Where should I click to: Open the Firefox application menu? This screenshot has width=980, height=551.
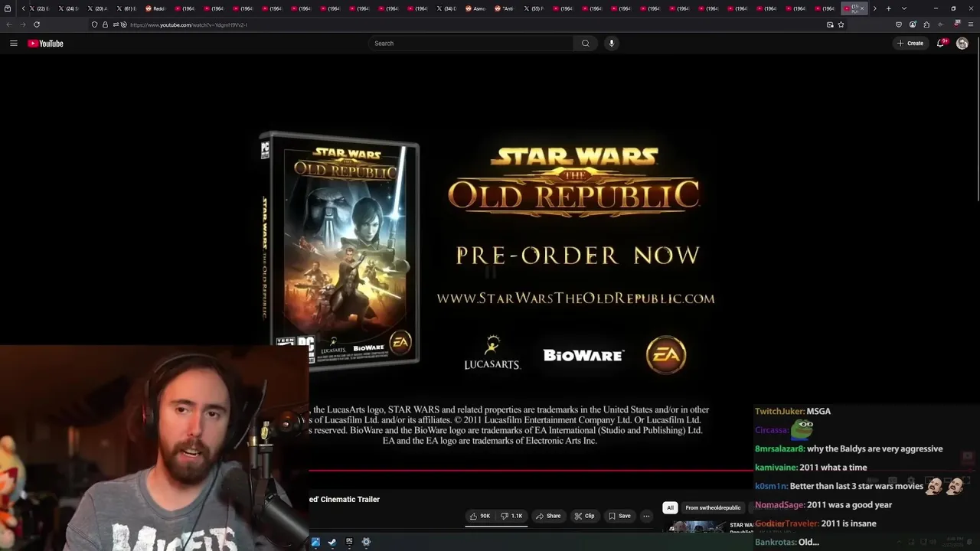972,24
